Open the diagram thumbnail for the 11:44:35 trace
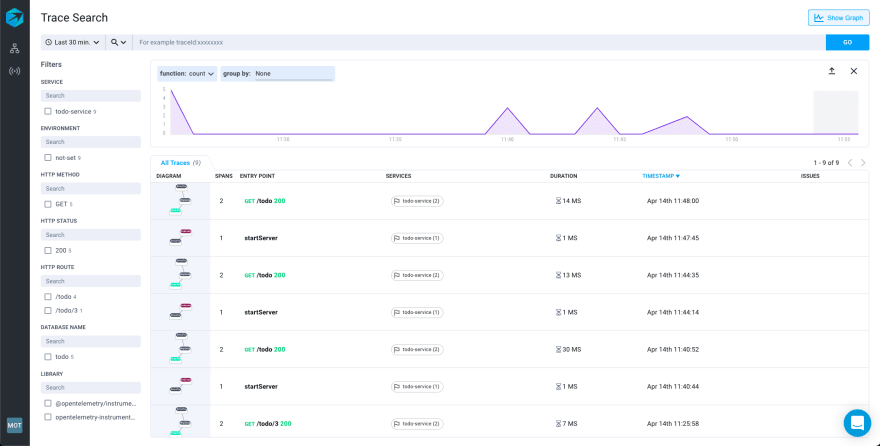Image resolution: width=880 pixels, height=446 pixels. 180,275
